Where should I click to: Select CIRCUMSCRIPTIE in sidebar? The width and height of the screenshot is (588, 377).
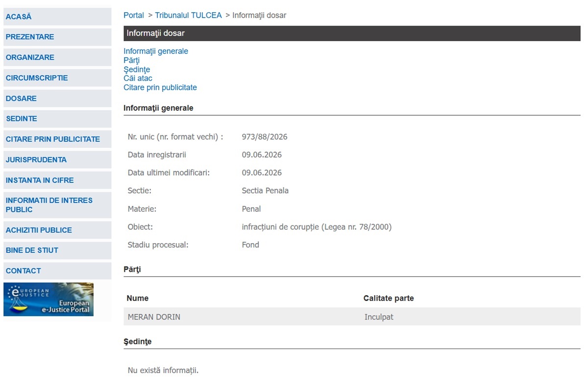57,78
